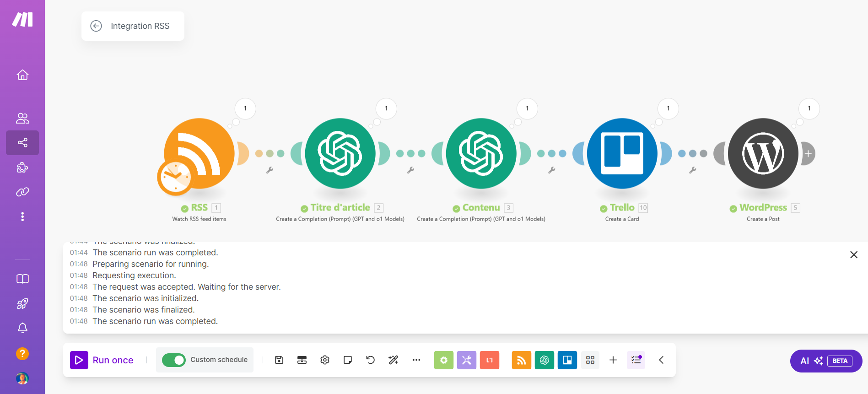This screenshot has width=868, height=394.
Task: Select log line 'Preparing scenario for running.'
Action: (x=151, y=264)
